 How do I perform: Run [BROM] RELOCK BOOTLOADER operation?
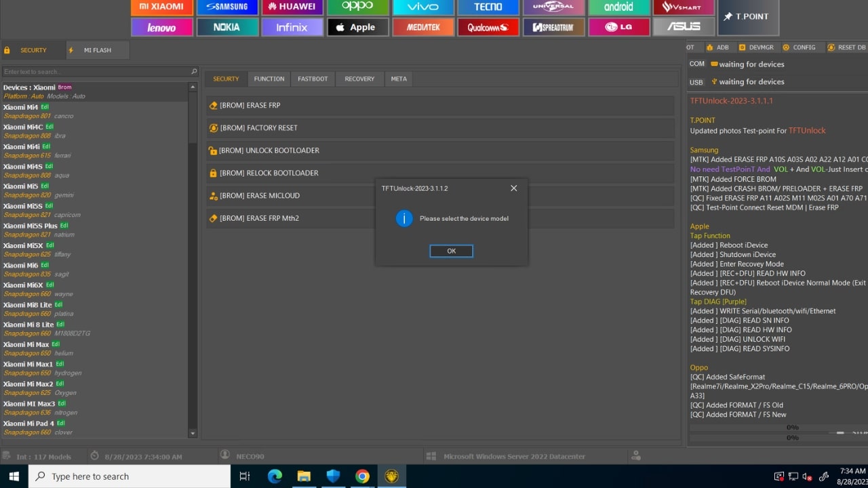(x=440, y=173)
